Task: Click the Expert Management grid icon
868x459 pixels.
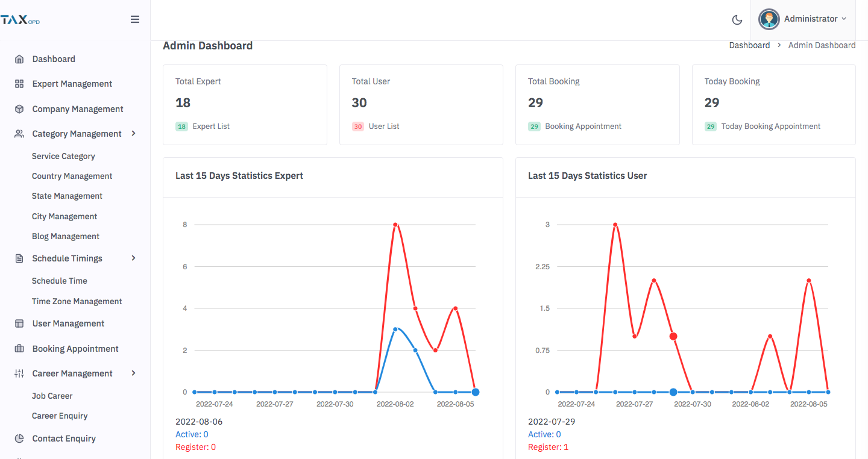Action: pos(19,84)
